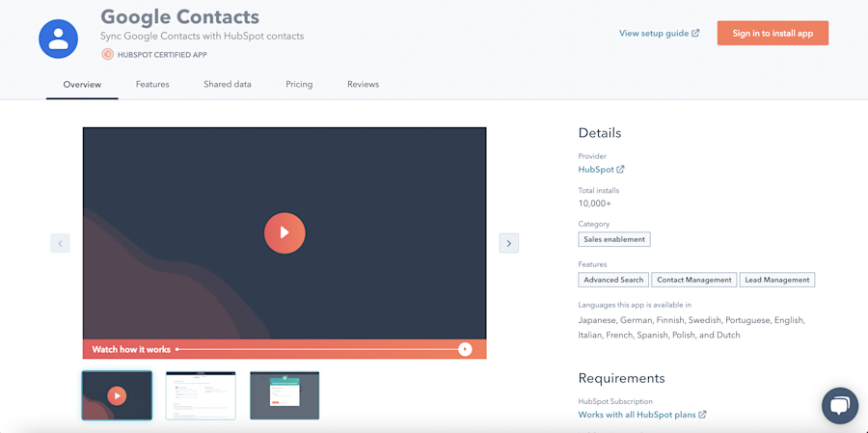Open the View setup guide link
The width and height of the screenshot is (868, 433).
coord(659,33)
